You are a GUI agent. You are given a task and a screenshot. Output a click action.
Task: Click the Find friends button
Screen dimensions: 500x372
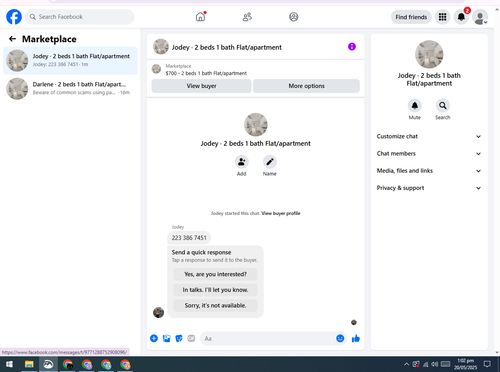[411, 17]
